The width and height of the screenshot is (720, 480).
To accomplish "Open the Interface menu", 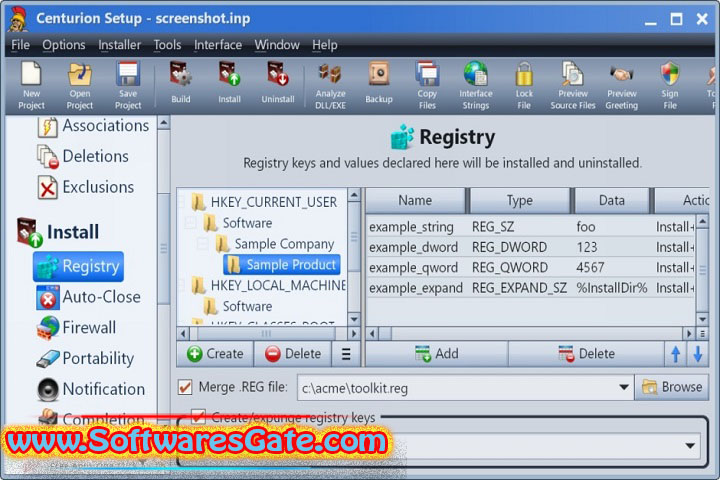I will click(218, 45).
